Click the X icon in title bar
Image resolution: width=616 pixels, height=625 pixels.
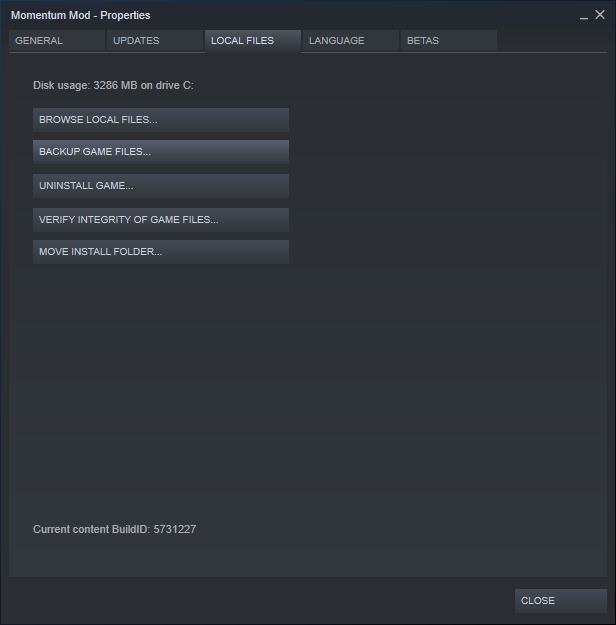(600, 15)
